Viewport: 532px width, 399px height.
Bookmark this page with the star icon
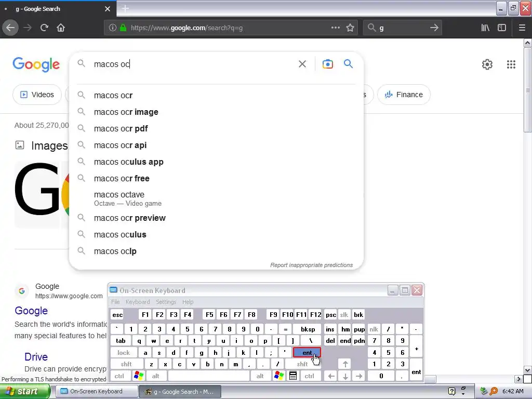(x=350, y=28)
